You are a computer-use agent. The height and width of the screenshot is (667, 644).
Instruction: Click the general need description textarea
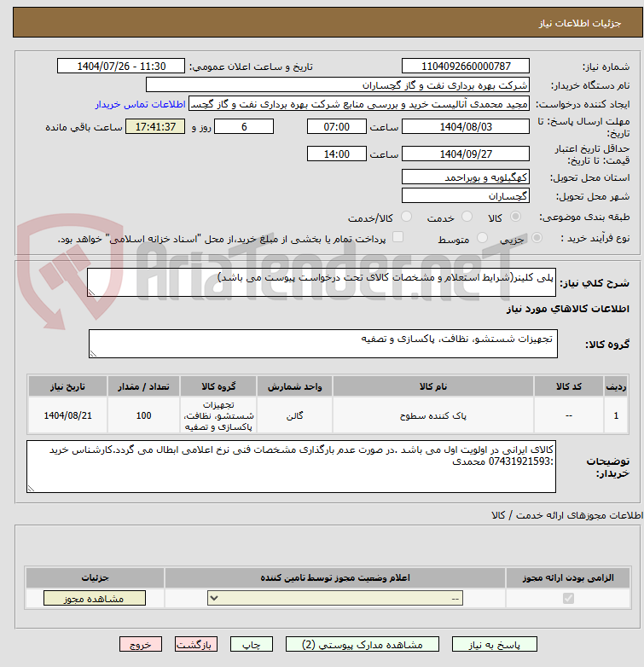(x=322, y=282)
